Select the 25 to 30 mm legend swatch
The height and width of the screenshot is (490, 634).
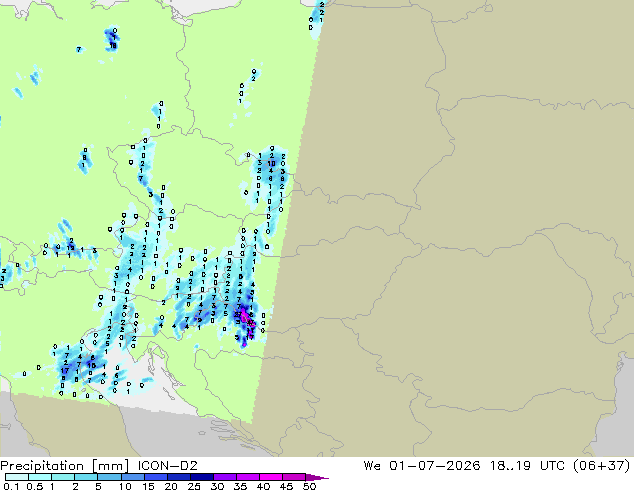click(x=201, y=477)
